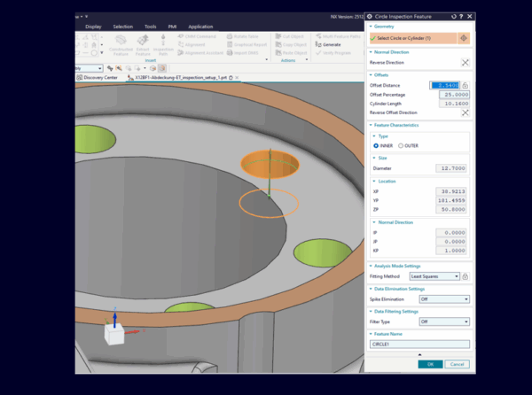Click the lock icon next to Fitting Method
The height and width of the screenshot is (395, 532).
click(x=465, y=276)
